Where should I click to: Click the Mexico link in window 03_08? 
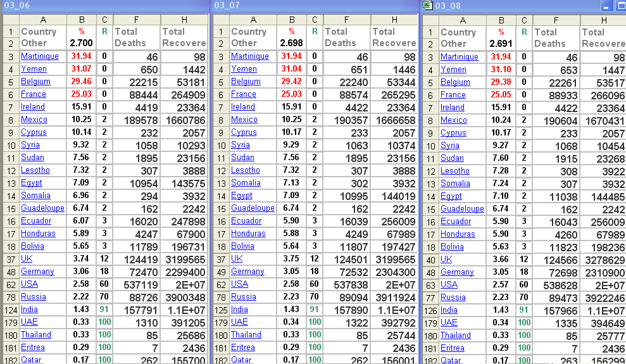(454, 120)
